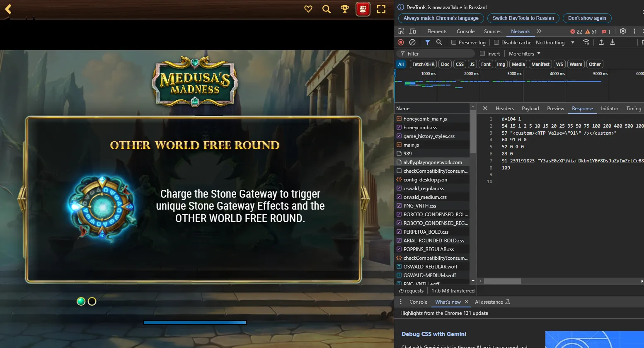
Task: Toggle the network filter funnel icon
Action: click(x=428, y=42)
